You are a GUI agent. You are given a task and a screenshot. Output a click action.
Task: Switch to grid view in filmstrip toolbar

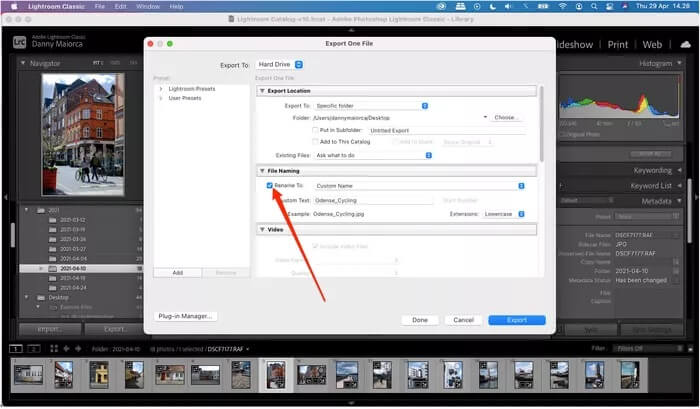point(54,349)
